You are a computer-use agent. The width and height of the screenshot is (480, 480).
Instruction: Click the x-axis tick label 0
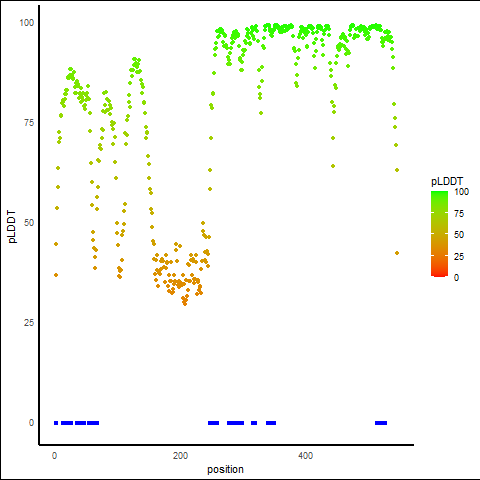(x=55, y=456)
